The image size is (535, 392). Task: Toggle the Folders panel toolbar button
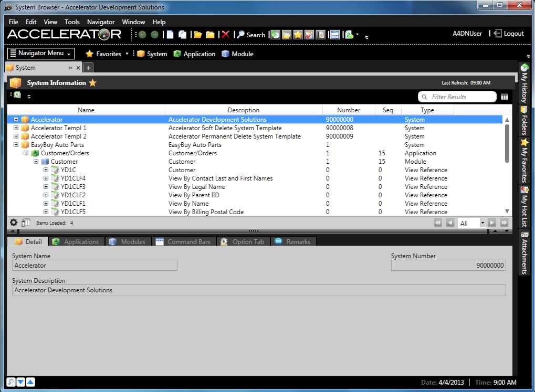click(287, 35)
